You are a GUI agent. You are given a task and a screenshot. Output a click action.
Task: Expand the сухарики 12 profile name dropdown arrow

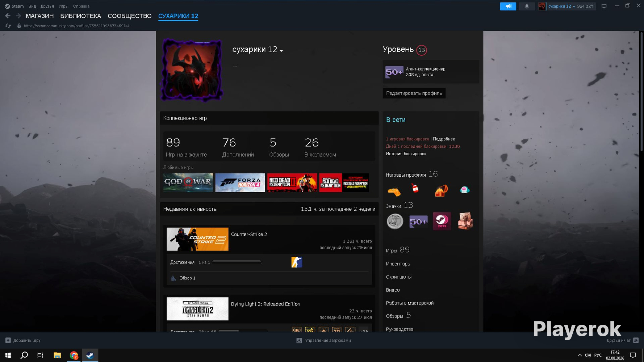click(281, 51)
